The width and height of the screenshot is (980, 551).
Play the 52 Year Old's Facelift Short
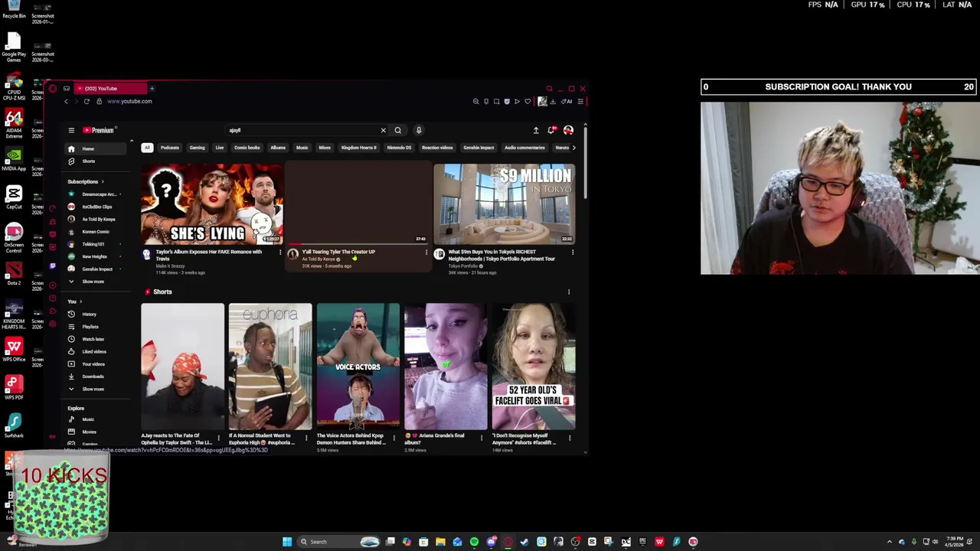tap(534, 367)
